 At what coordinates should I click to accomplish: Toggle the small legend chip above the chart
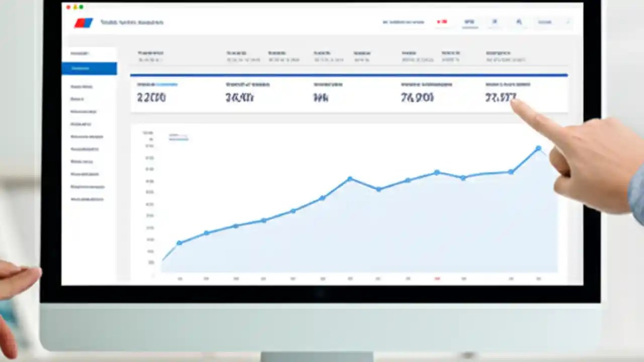pos(179,136)
